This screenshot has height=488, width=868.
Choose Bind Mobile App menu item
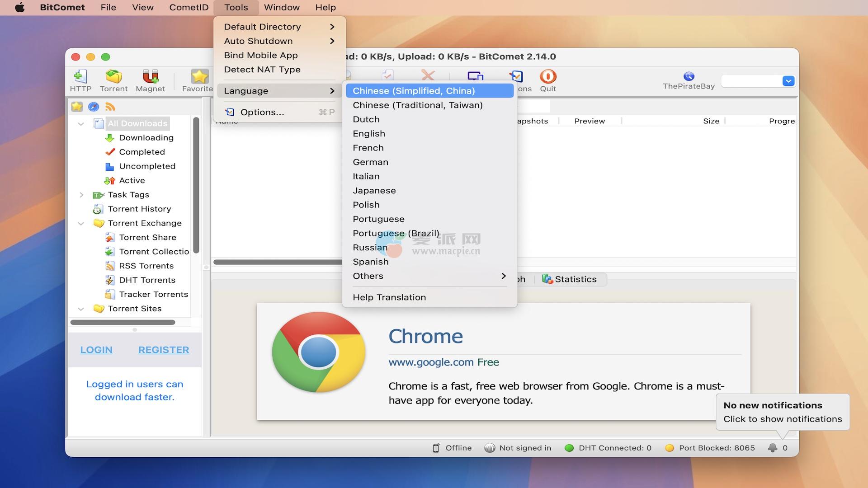[x=279, y=55]
